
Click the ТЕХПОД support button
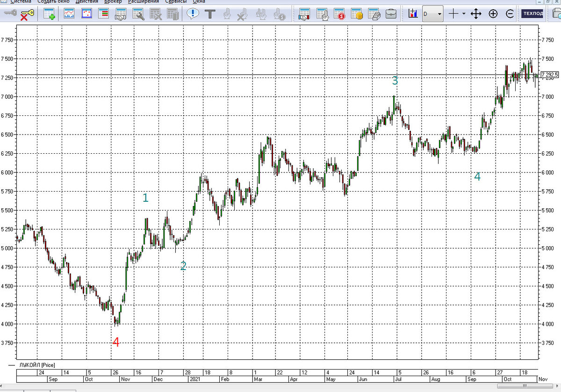533,14
